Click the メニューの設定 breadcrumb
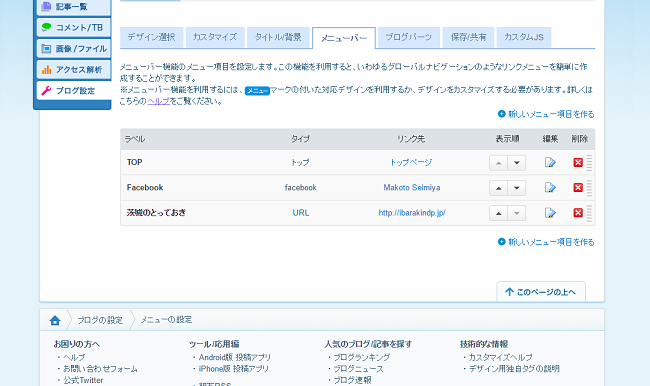This screenshot has height=386, width=650. 166,320
